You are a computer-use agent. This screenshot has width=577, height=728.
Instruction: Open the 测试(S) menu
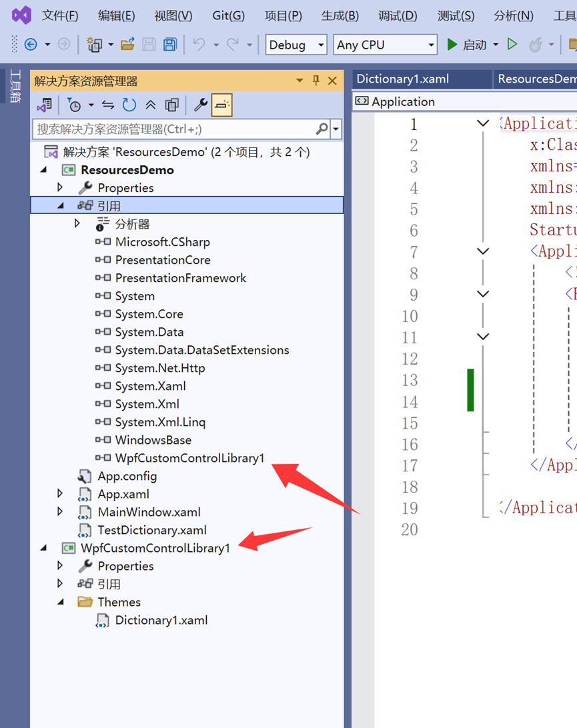click(456, 16)
